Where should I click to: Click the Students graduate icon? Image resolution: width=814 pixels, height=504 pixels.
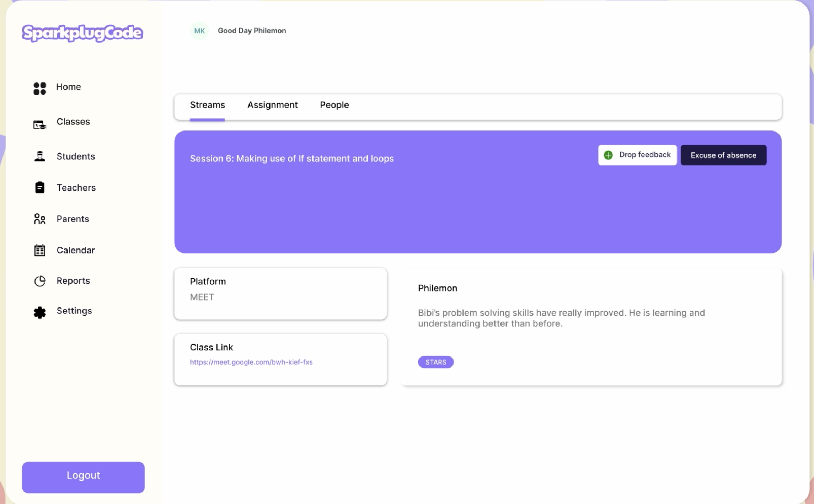point(40,156)
